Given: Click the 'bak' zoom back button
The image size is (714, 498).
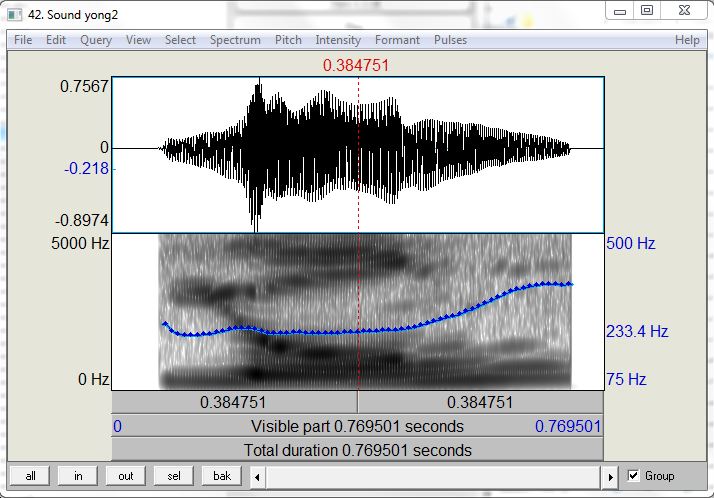Looking at the screenshot, I should click(222, 476).
